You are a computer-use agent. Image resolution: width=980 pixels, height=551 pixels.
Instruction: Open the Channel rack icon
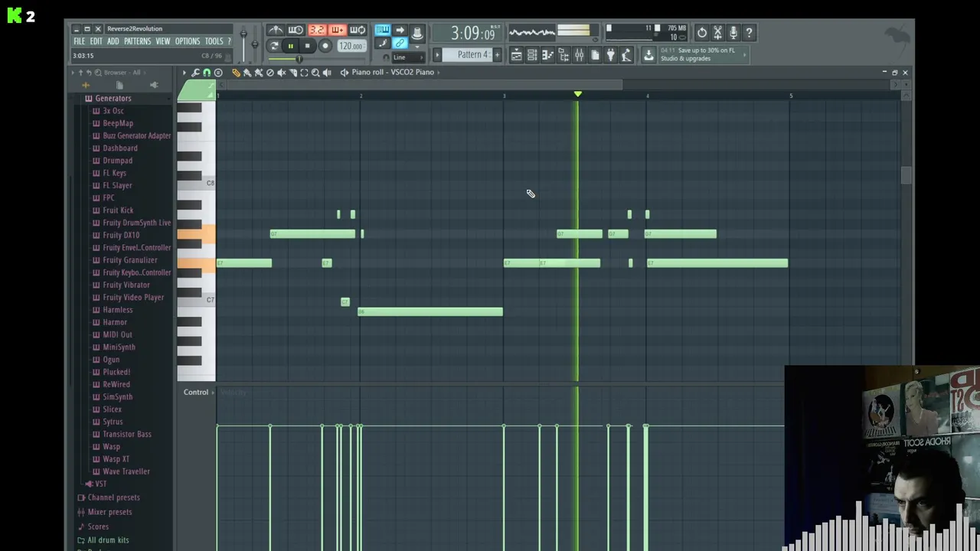[532, 55]
